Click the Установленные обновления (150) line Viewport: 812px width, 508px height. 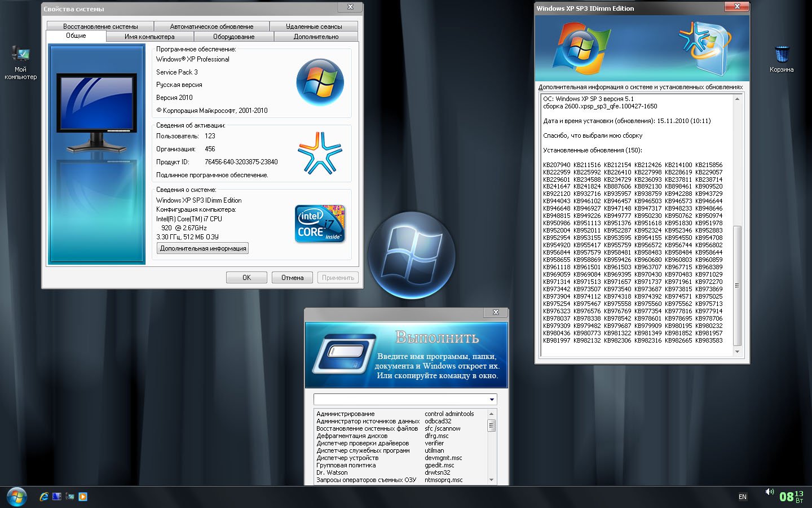coord(593,150)
